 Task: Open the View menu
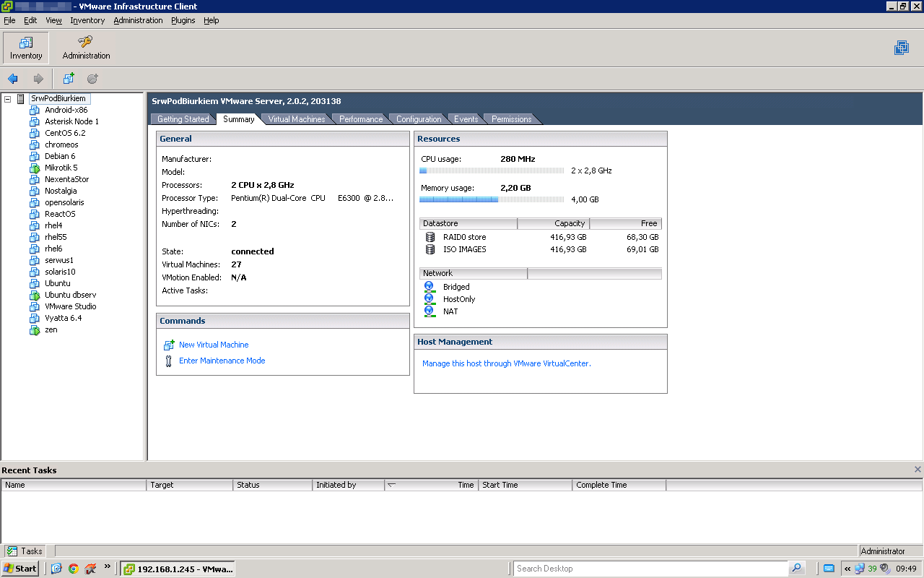[x=53, y=20]
